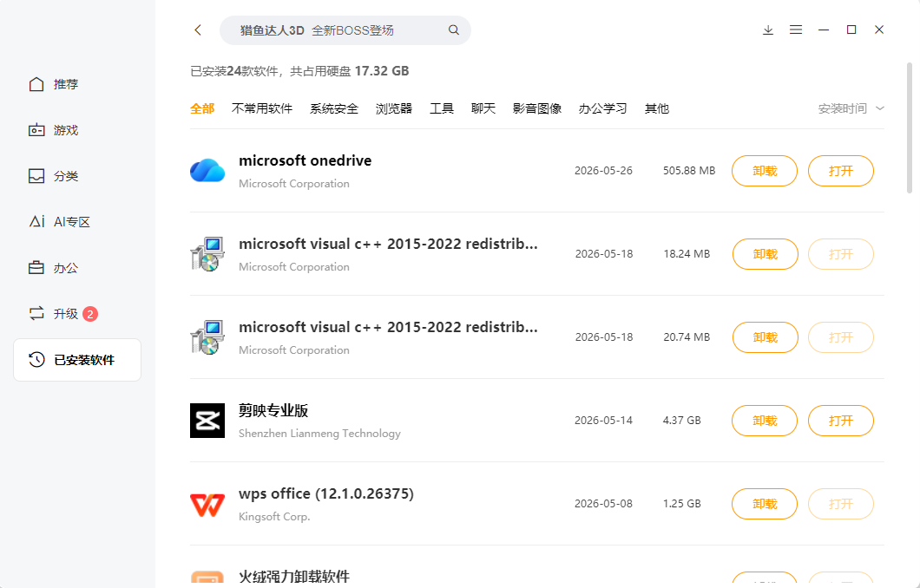Click the 火绒强力卸载软件 title text

294,576
